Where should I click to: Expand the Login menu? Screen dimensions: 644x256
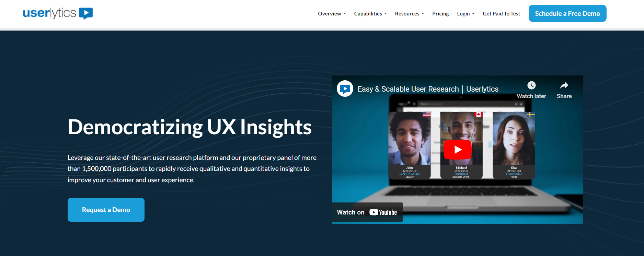point(466,14)
